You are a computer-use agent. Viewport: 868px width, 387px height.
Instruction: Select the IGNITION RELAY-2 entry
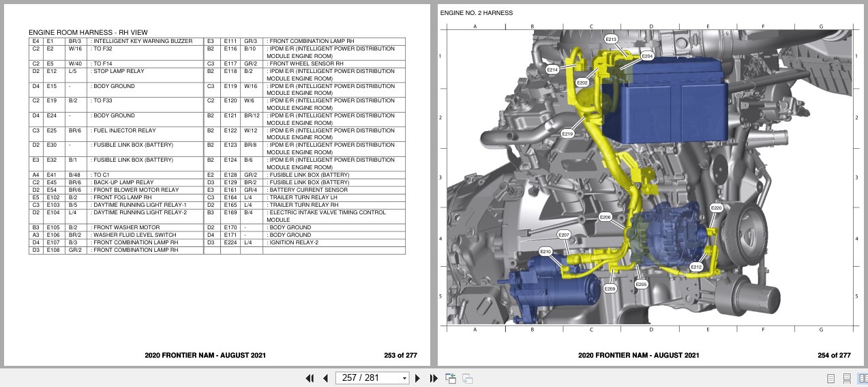click(293, 242)
